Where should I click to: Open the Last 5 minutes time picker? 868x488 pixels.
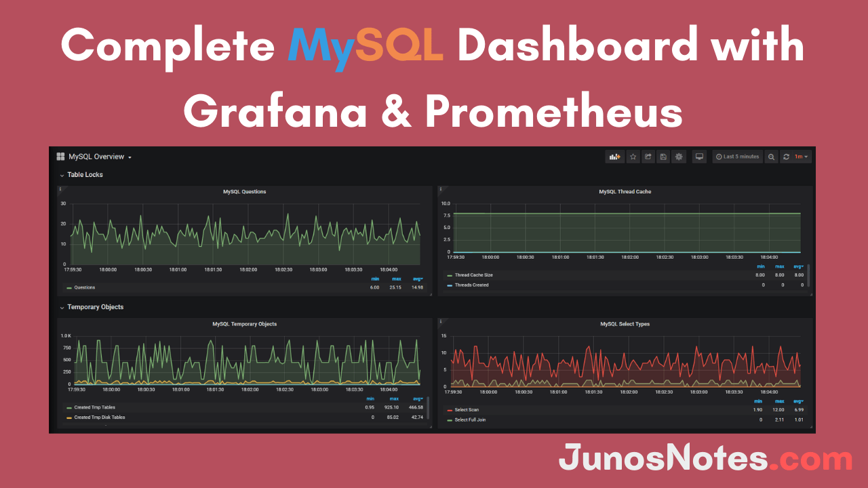click(738, 157)
